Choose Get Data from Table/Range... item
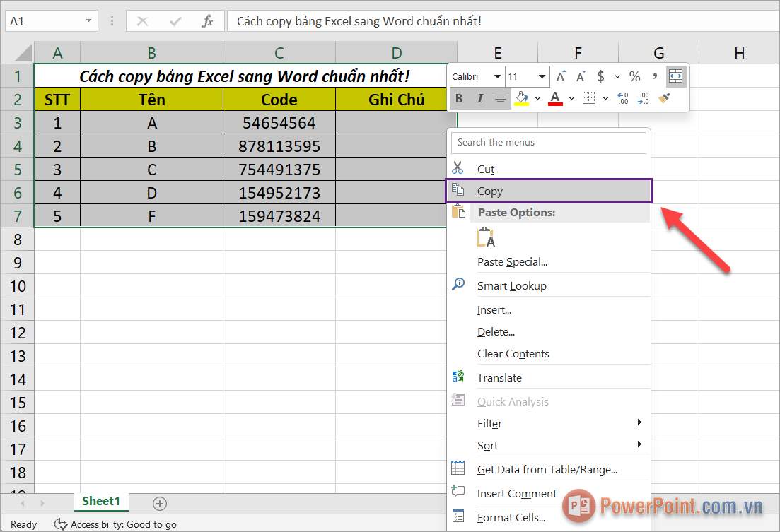The width and height of the screenshot is (780, 532). (x=549, y=469)
